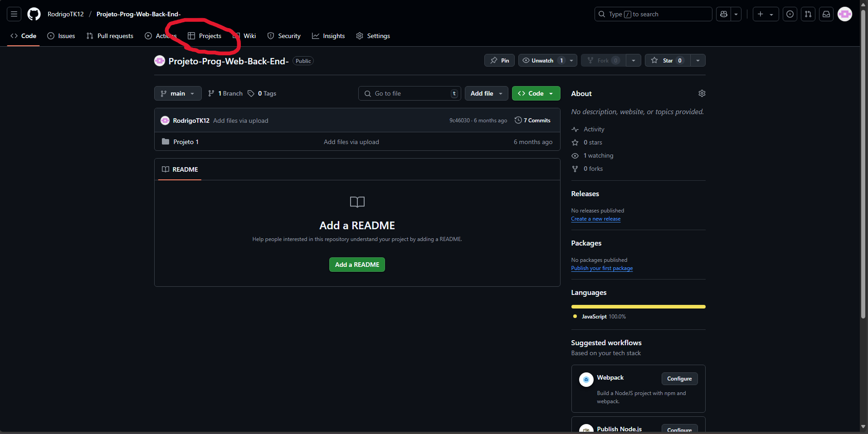Image resolution: width=868 pixels, height=434 pixels.
Task: Click the green Add a README button
Action: coord(357,265)
